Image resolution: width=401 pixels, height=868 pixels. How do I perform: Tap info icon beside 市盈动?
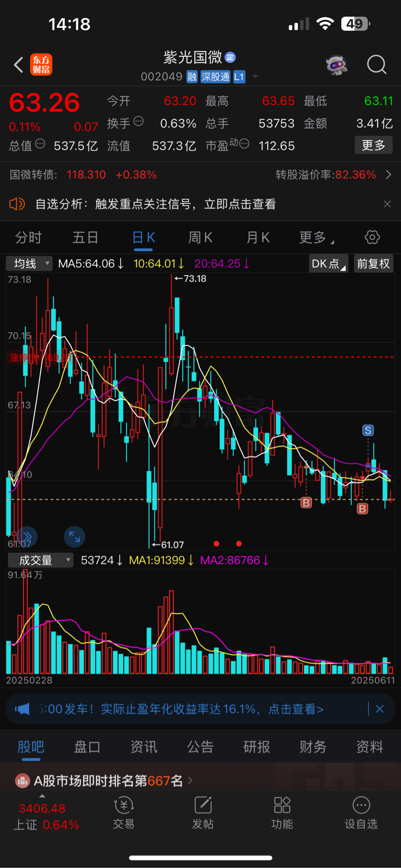click(x=244, y=144)
